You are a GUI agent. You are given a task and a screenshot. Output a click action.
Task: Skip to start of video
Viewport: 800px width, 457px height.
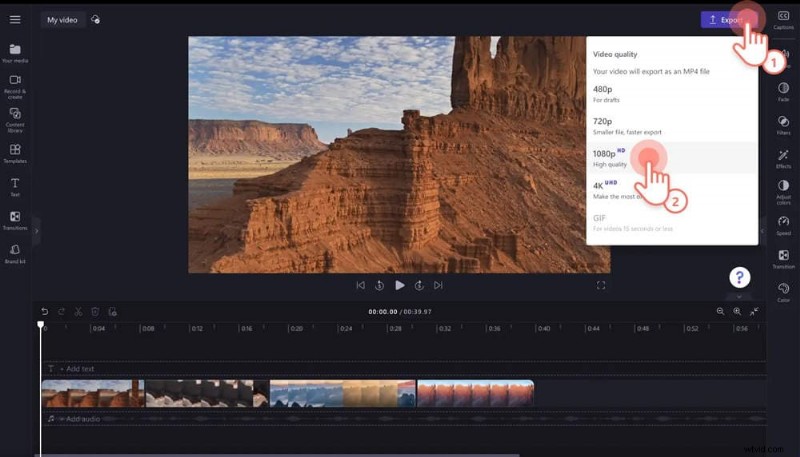(x=360, y=285)
